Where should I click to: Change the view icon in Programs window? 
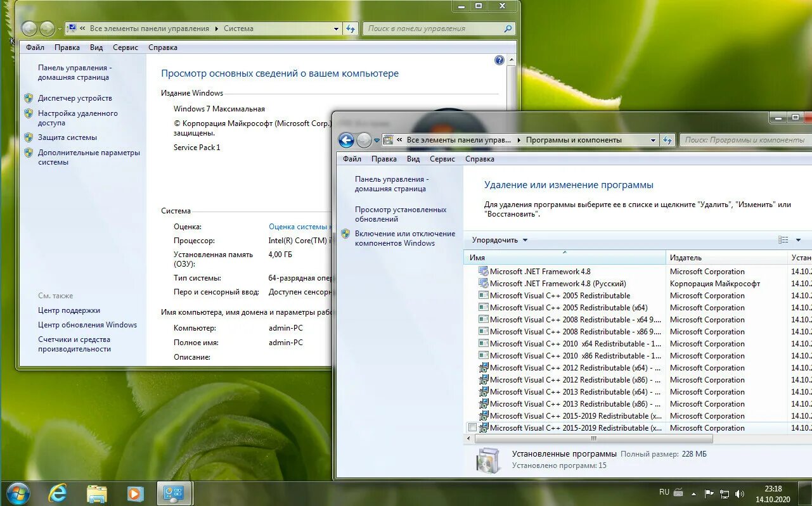[783, 240]
